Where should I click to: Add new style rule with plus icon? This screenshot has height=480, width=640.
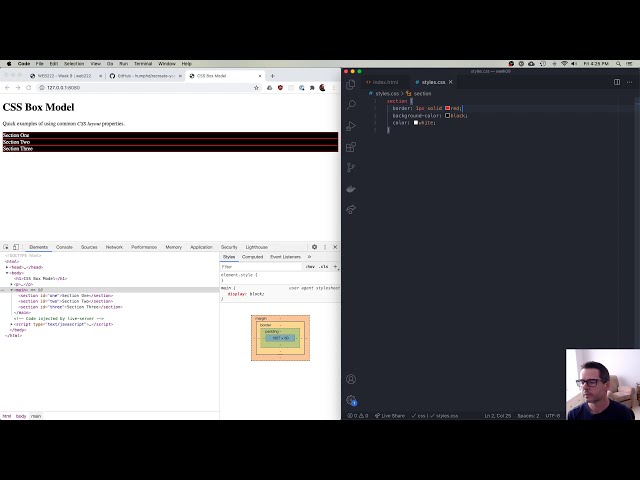click(335, 267)
